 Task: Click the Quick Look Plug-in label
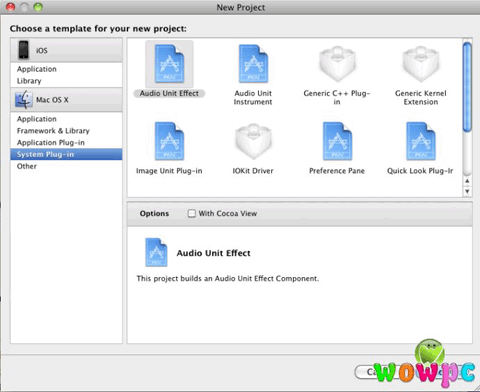coord(420,171)
